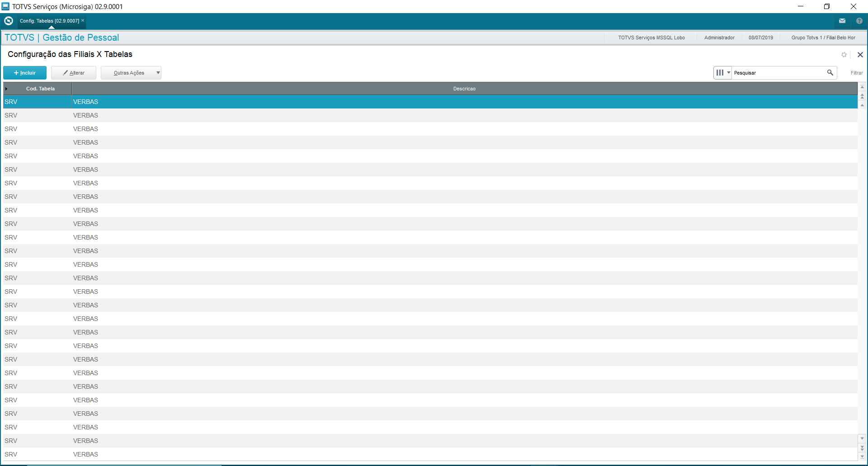Click the grid header arrow indicator
The image size is (868, 466).
6,89
